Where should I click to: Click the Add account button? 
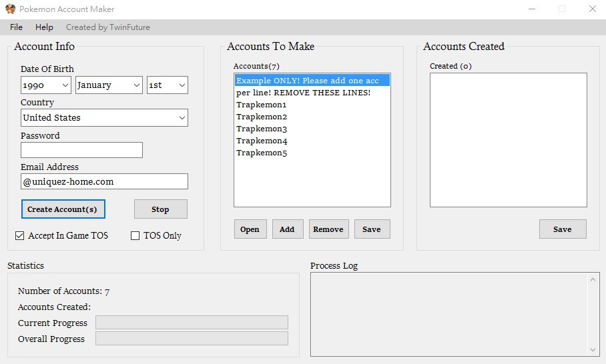[288, 229]
